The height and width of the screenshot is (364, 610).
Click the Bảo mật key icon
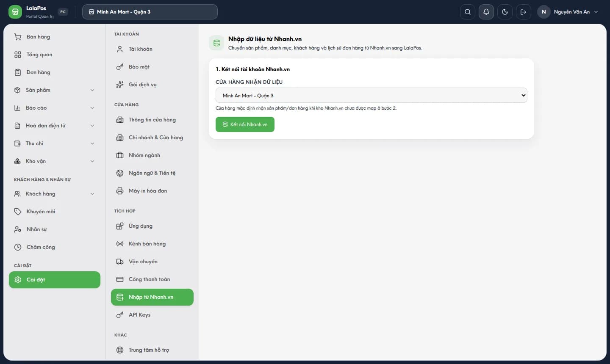pos(120,67)
